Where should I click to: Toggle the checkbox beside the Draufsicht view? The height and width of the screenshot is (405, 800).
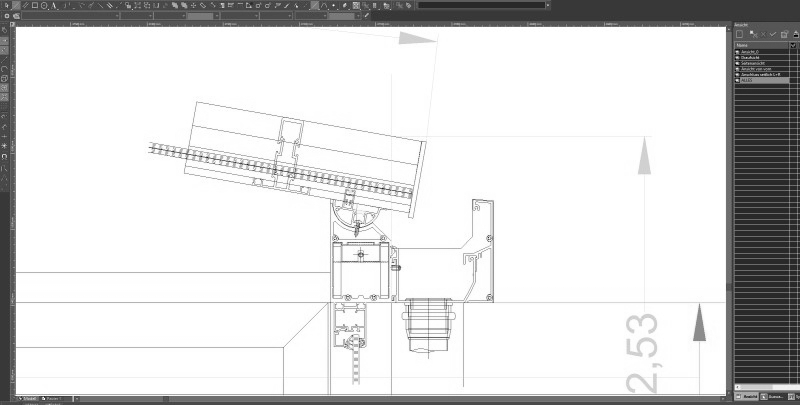793,58
